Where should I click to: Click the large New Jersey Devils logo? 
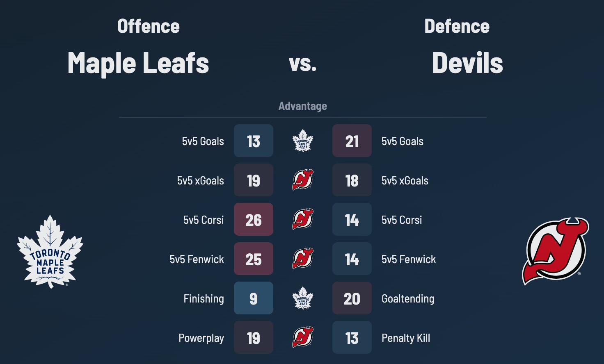555,251
